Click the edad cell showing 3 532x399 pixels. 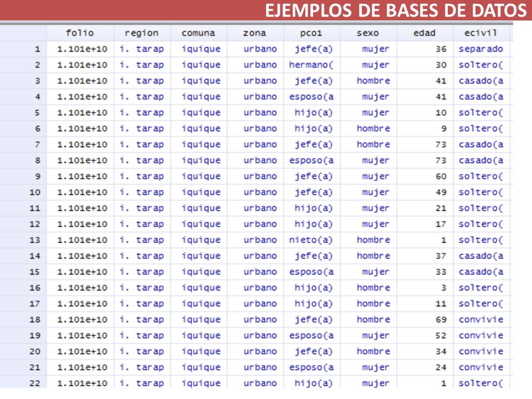click(x=425, y=288)
